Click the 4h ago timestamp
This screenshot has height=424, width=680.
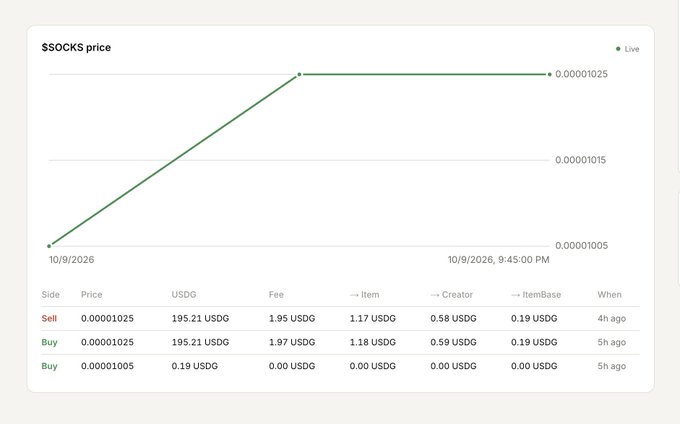(611, 319)
